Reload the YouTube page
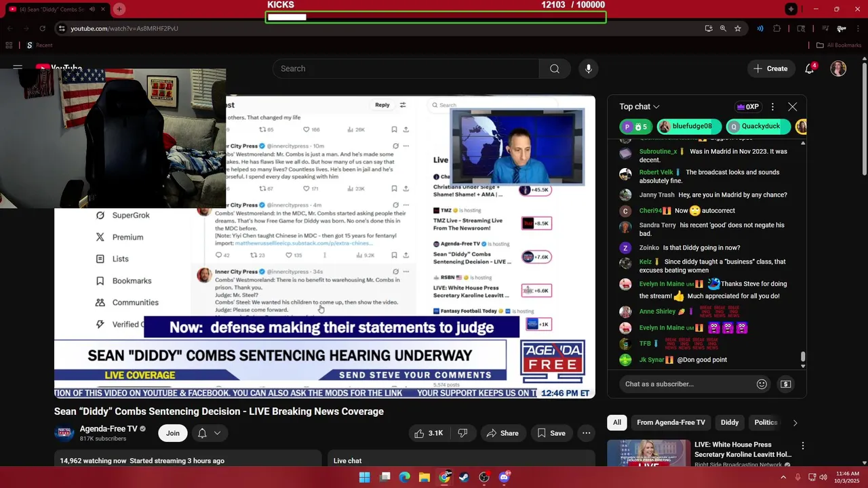868x488 pixels. tap(42, 28)
